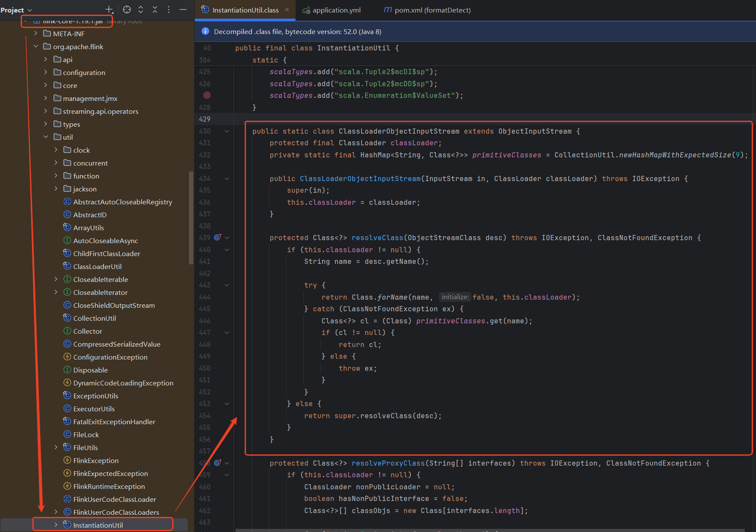This screenshot has height=532, width=756.
Task: Select the function package
Action: coord(86,176)
